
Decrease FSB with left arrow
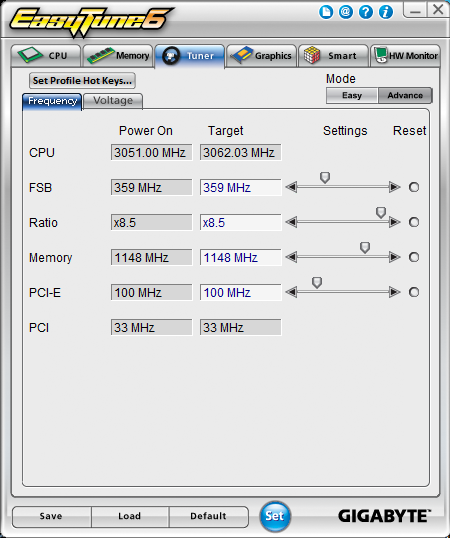(291, 187)
